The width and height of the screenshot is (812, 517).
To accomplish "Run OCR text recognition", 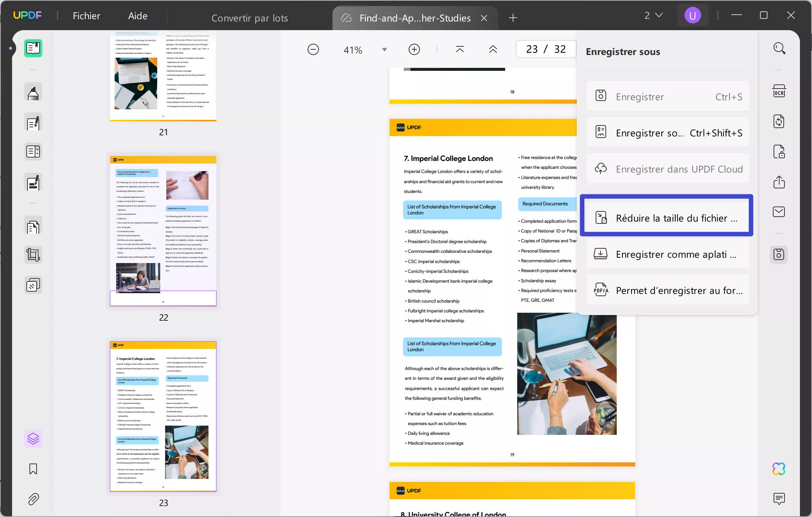I will coord(779,91).
